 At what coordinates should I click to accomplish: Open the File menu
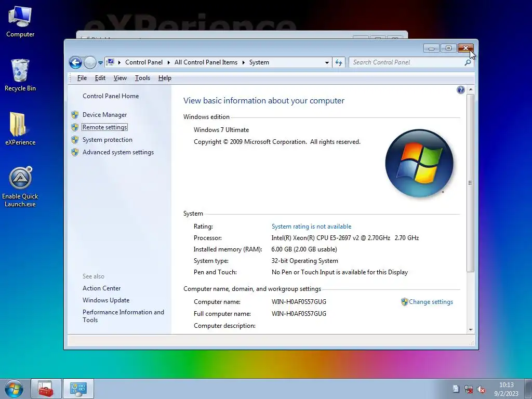82,78
